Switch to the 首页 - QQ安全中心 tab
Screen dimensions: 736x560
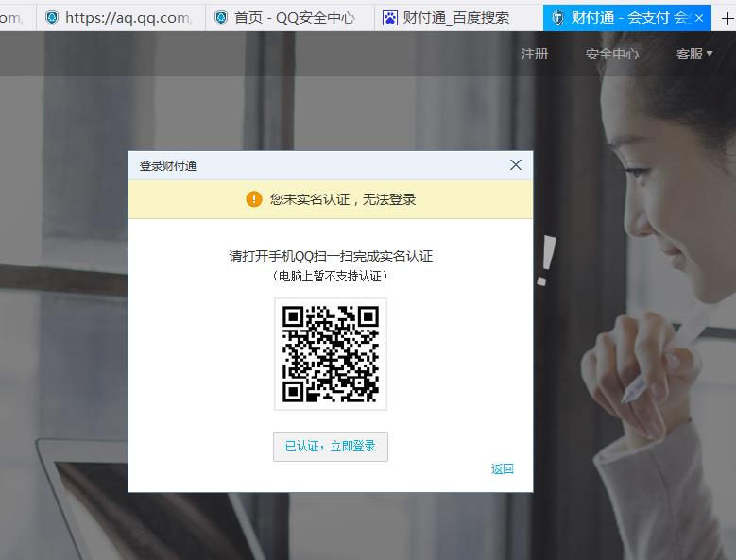(x=290, y=18)
